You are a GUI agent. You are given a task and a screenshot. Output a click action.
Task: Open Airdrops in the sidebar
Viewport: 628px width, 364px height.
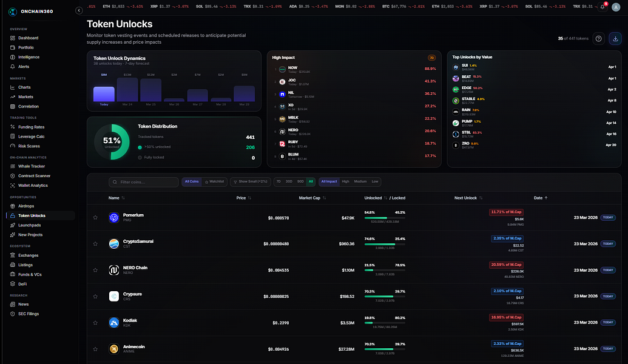(41, 206)
